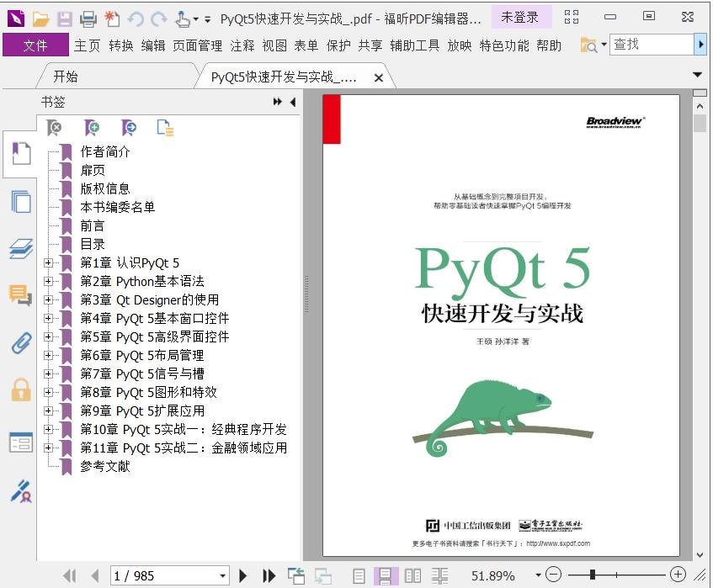Open bookmark 作者简介
This screenshot has height=588, width=713.
pos(105,151)
